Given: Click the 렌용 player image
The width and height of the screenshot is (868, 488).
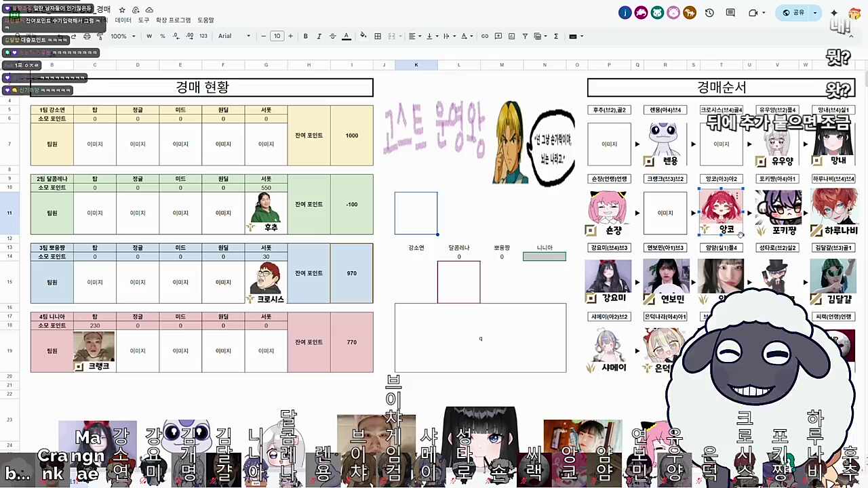Looking at the screenshot, I should tap(665, 144).
